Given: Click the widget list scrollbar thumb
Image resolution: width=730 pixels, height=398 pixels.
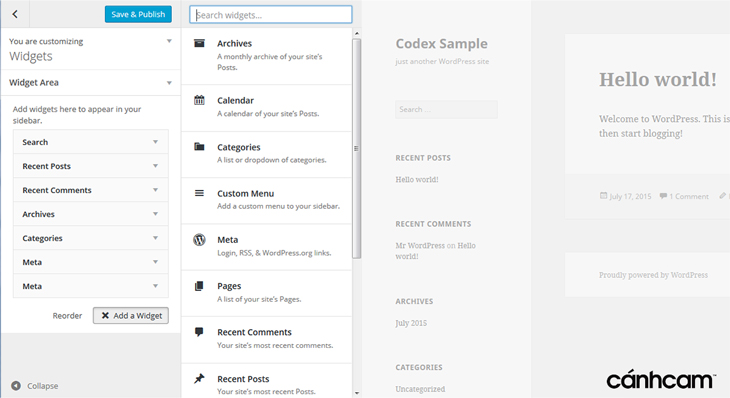Looking at the screenshot, I should [357, 148].
